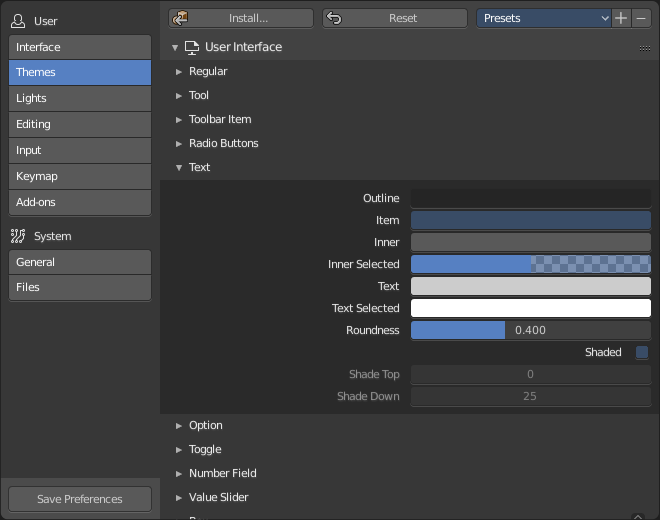This screenshot has height=520, width=660.
Task: Click the User Interface monitor icon
Action: (x=192, y=47)
